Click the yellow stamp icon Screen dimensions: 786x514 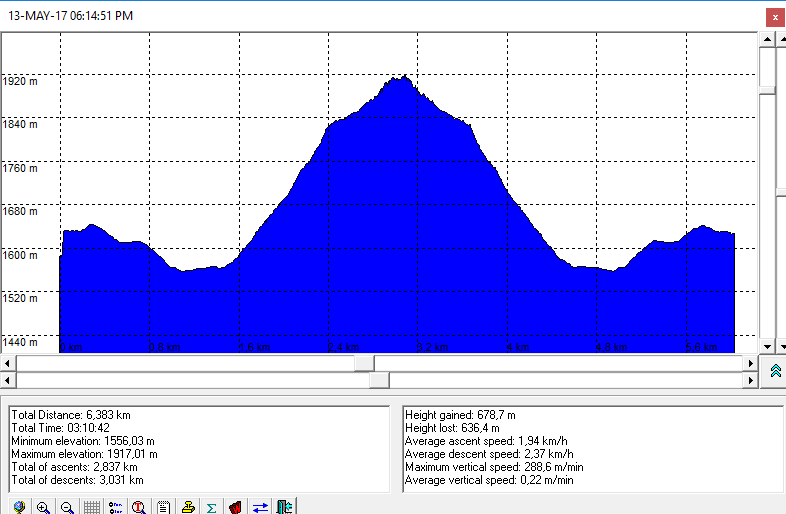188,507
